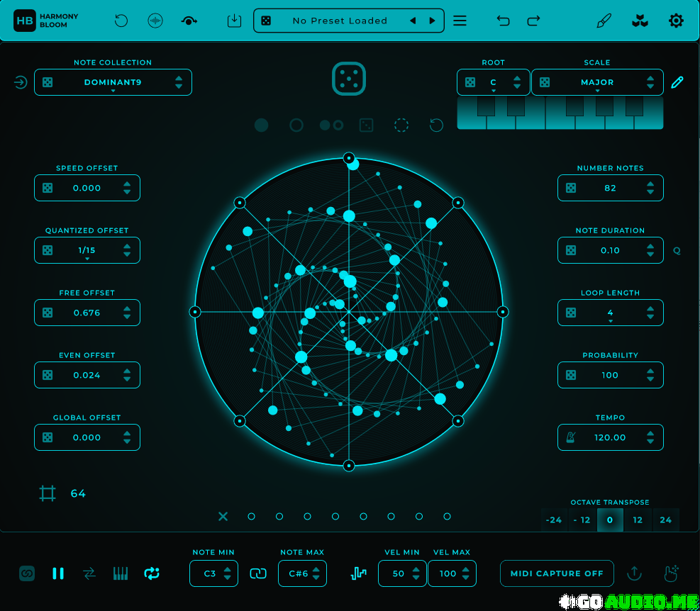Screen dimensions: 700x611
Task: Click the Number Notes stepper arrows
Action: pos(650,188)
